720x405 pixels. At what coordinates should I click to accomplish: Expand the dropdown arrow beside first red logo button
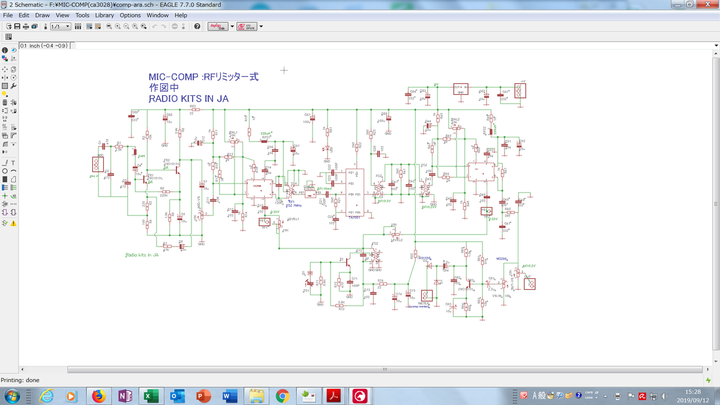pos(232,26)
